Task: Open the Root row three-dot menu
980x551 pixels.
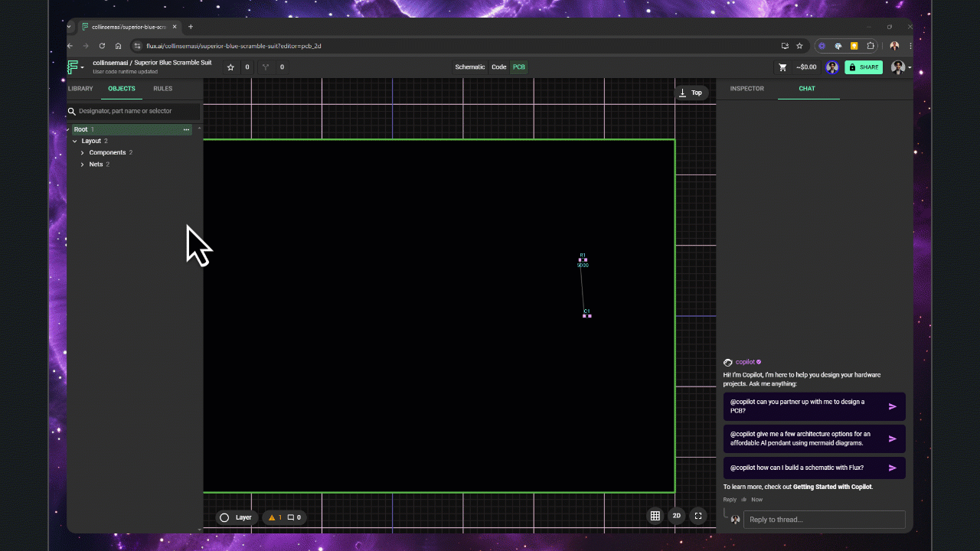Action: point(186,130)
